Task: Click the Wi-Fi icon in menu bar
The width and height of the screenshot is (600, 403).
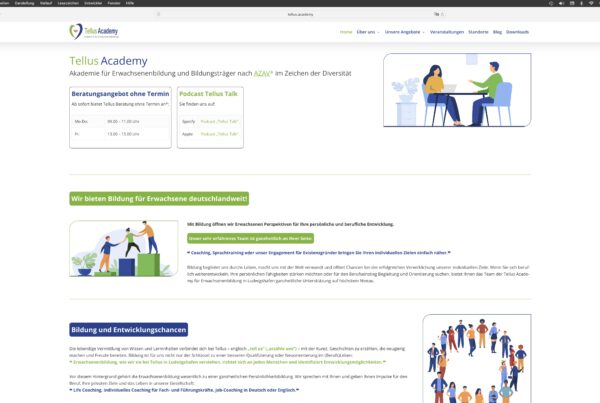Action: (591, 3)
